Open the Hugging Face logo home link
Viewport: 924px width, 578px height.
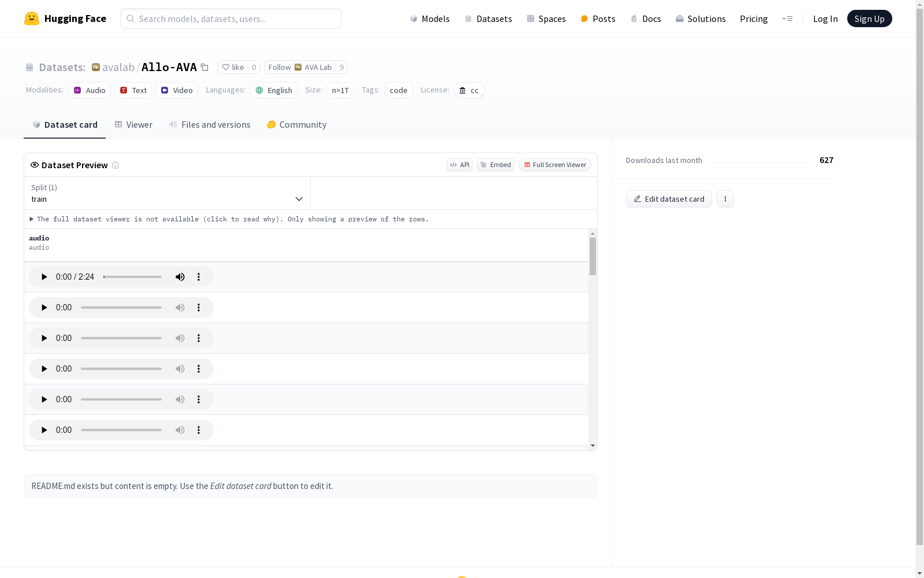(65, 18)
